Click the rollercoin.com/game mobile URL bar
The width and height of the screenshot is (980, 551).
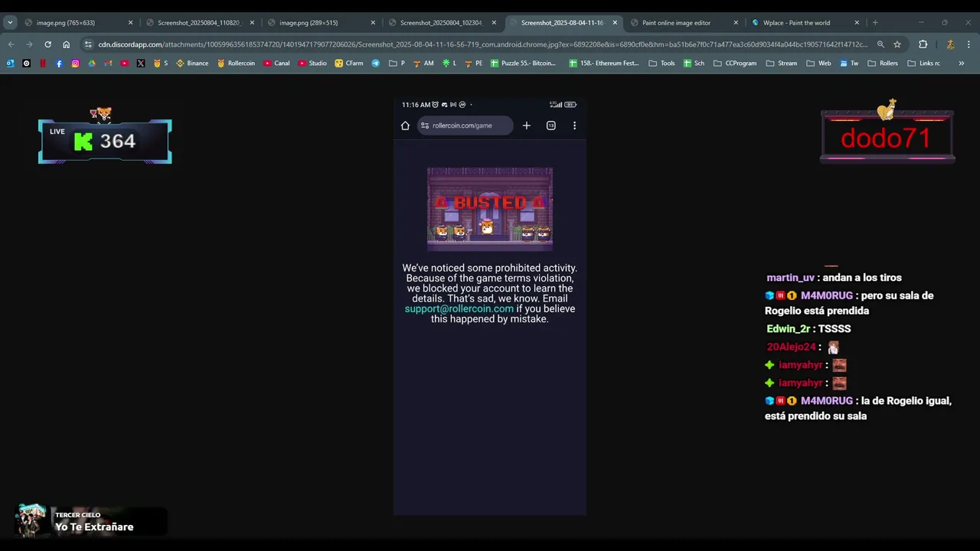[465, 126]
